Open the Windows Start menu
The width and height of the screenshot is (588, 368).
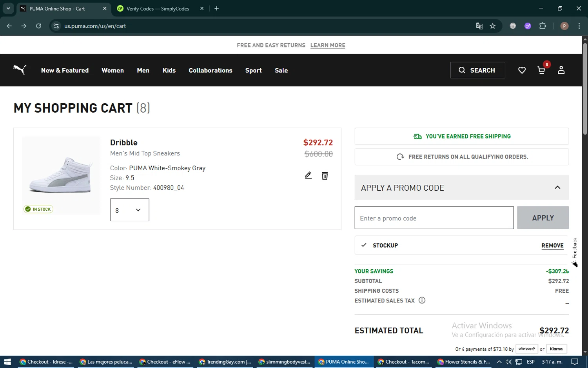(x=7, y=362)
